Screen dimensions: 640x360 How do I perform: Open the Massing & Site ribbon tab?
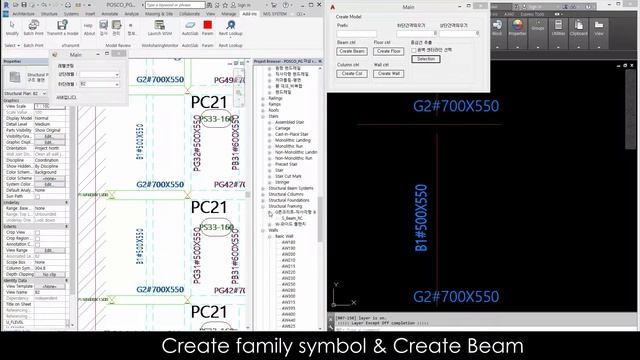(x=159, y=14)
